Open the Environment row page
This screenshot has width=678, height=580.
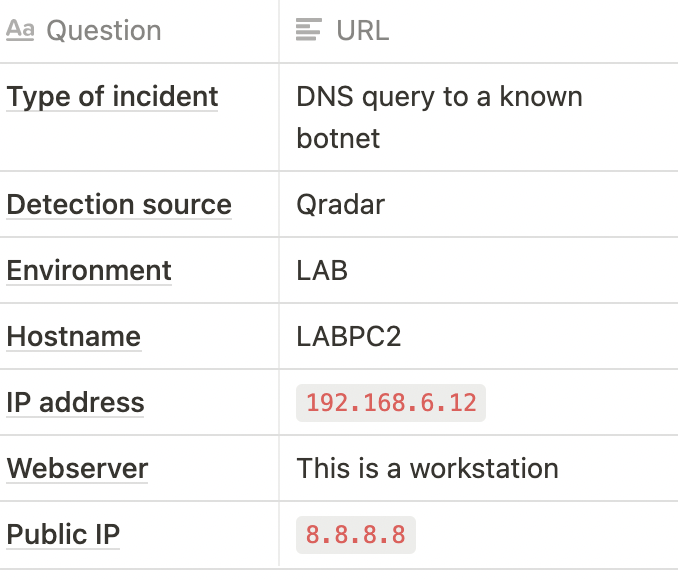pyautogui.click(x=89, y=270)
